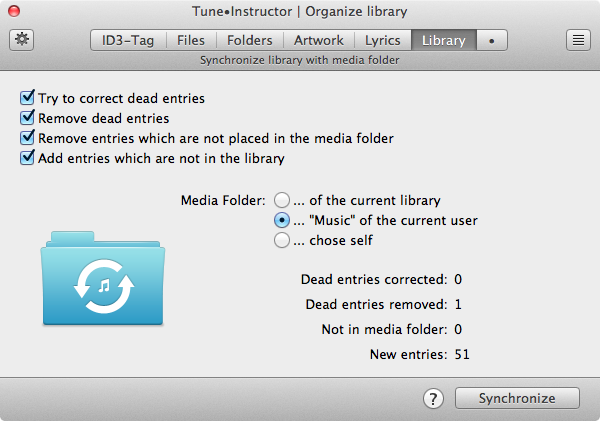Choose the 'chose self' media folder option

click(x=282, y=240)
